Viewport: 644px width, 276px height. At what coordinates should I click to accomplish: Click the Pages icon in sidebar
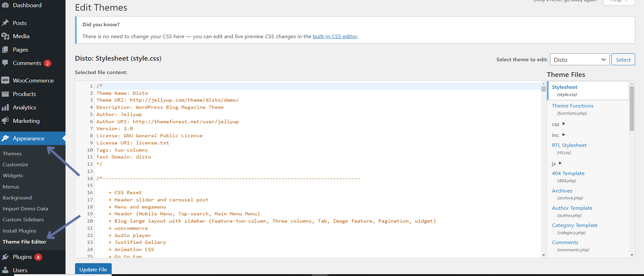pos(6,50)
